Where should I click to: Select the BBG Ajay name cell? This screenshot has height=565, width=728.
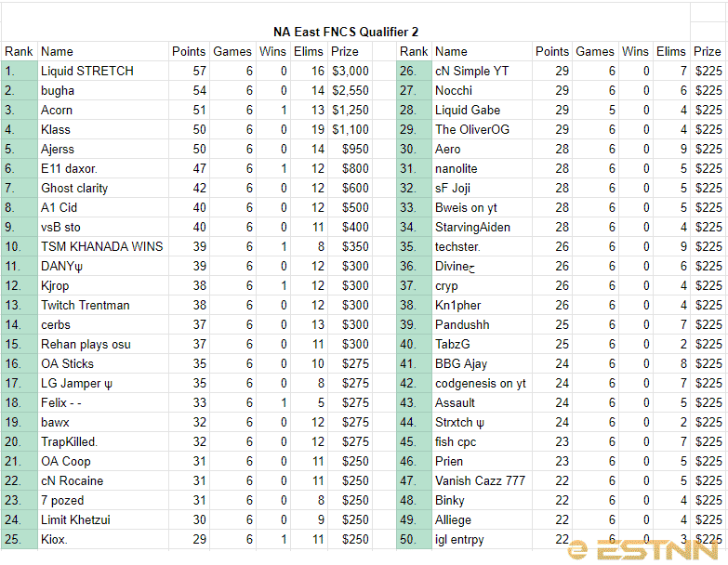(x=482, y=363)
